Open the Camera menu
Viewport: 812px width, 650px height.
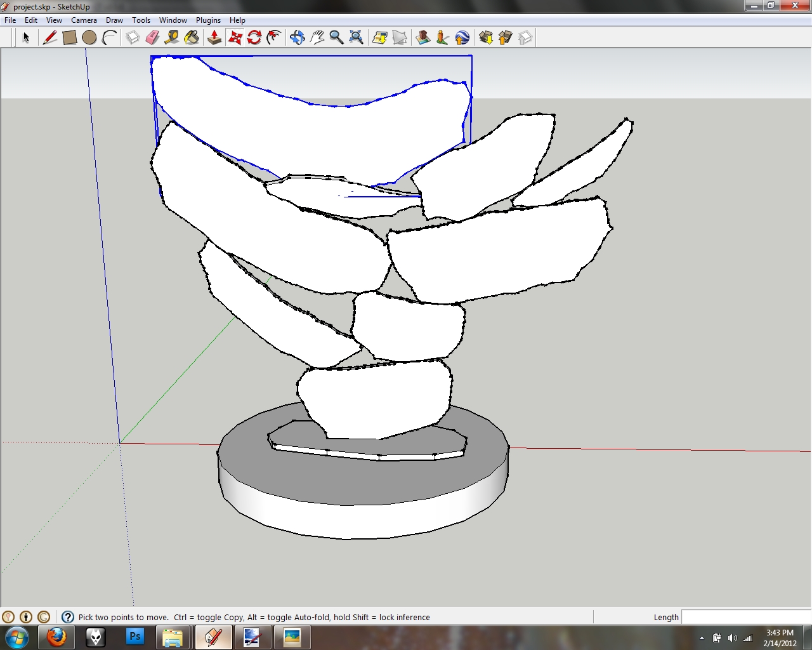pyautogui.click(x=84, y=20)
